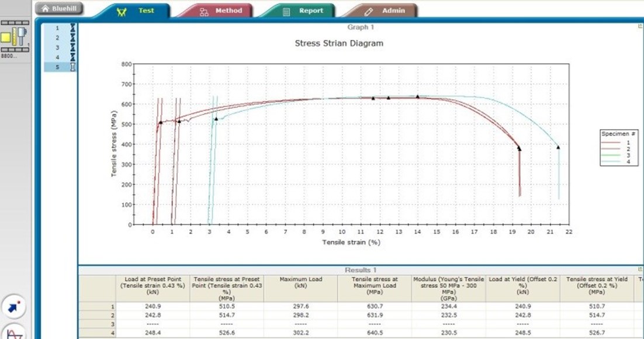Click the Bluehill home button
Image resolution: width=644 pixels, height=339 pixels.
click(59, 9)
